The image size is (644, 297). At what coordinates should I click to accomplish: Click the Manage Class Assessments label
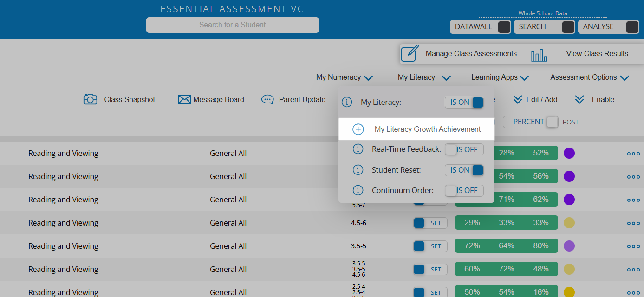pyautogui.click(x=471, y=54)
